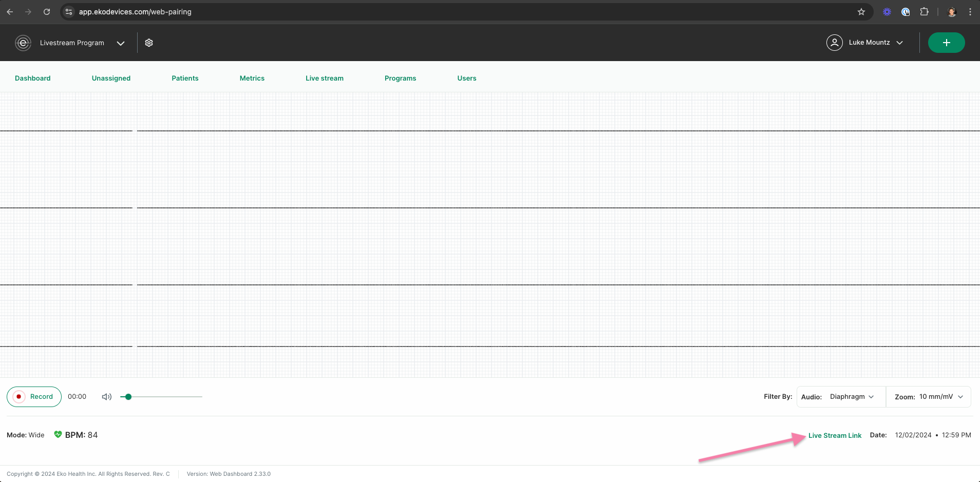
Task: Click the 12:59 PM time value
Action: pos(956,435)
